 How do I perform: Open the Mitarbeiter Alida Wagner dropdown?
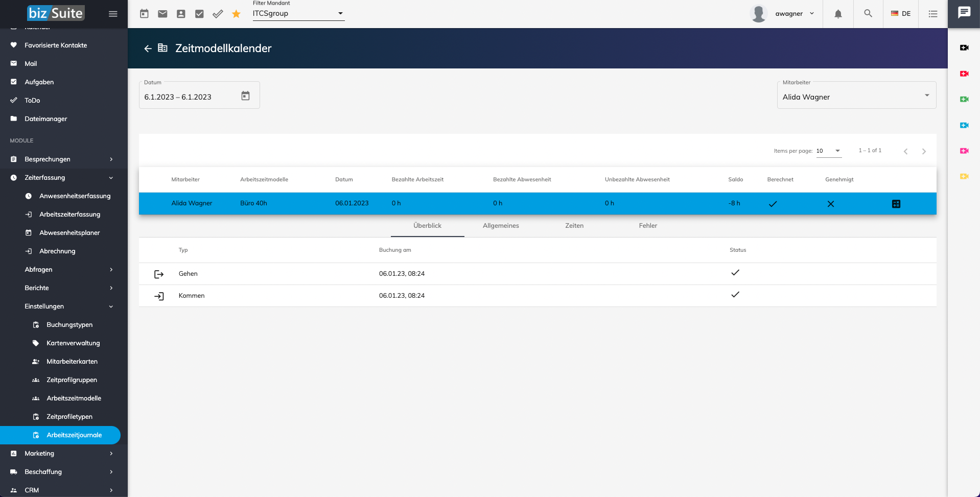click(x=856, y=97)
